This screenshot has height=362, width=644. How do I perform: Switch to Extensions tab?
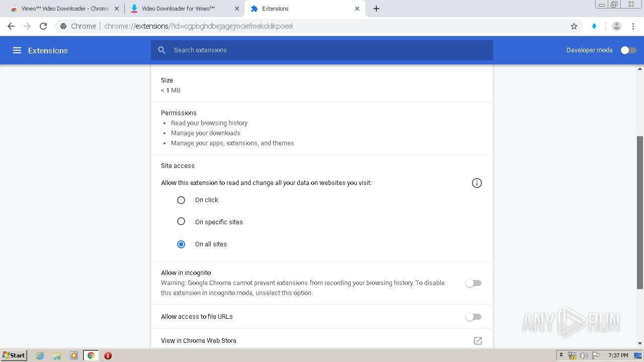[x=304, y=9]
